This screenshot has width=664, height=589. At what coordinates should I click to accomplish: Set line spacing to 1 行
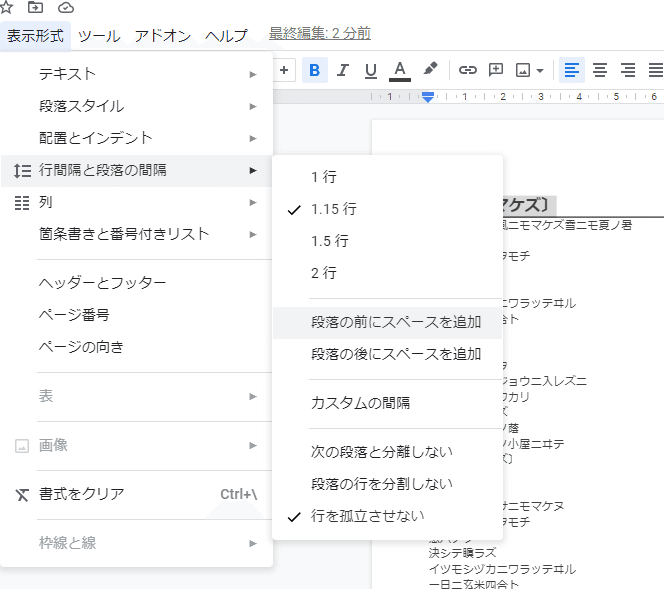click(387, 177)
